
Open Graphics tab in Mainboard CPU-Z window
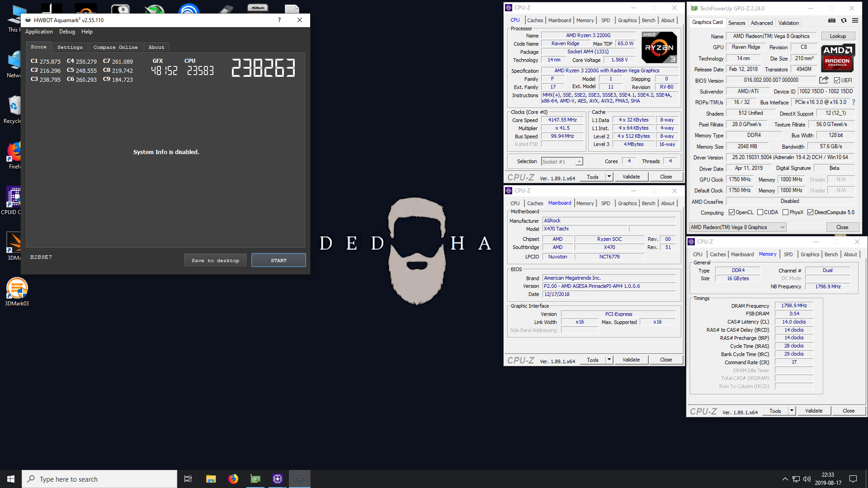[x=627, y=203]
